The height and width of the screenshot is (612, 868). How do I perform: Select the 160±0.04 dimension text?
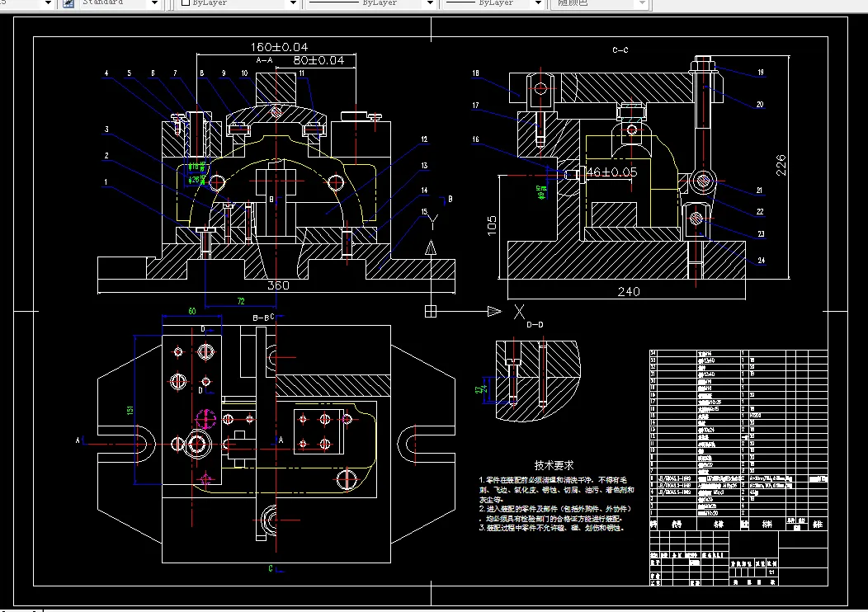point(279,47)
